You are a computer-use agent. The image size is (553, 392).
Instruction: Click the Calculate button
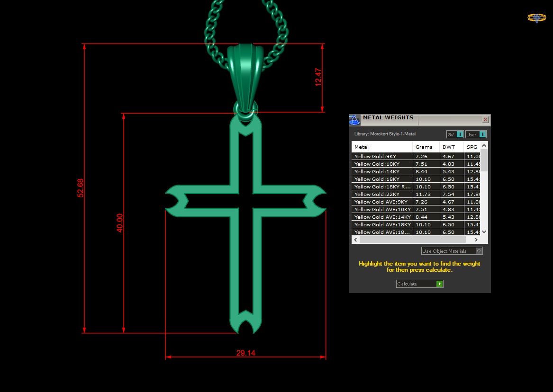point(420,284)
